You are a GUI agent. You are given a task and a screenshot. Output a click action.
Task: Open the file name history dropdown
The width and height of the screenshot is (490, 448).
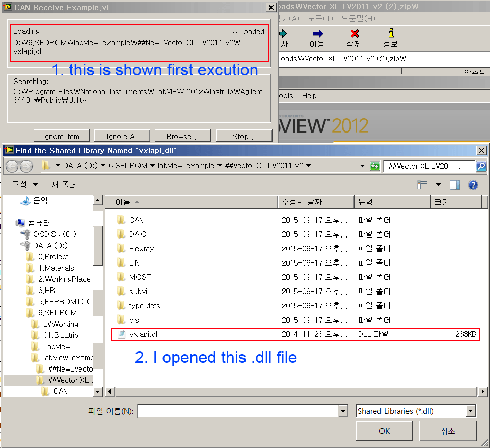point(343,411)
